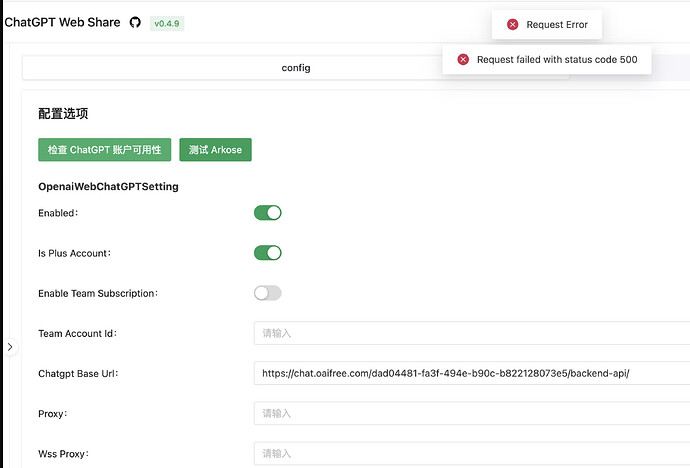Focus the Proxy input field
This screenshot has height=468, width=690.
pos(472,413)
